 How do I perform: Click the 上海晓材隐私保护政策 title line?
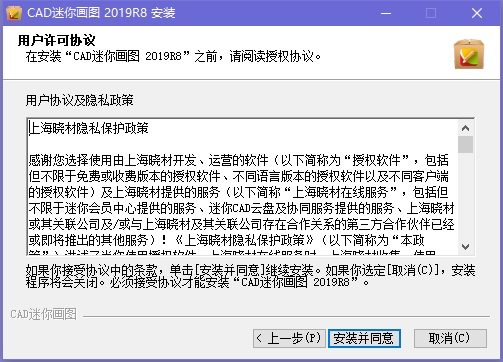click(x=89, y=128)
